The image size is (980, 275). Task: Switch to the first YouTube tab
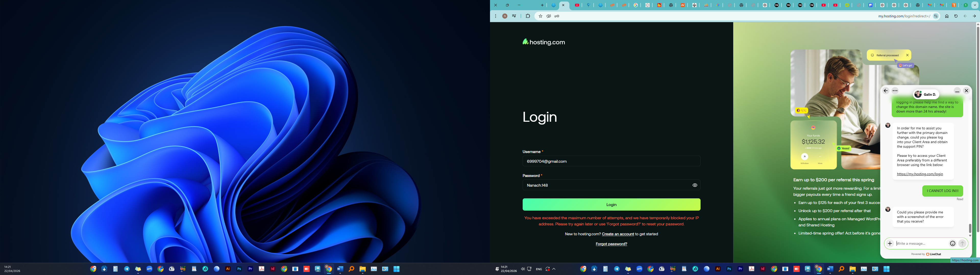pyautogui.click(x=577, y=5)
